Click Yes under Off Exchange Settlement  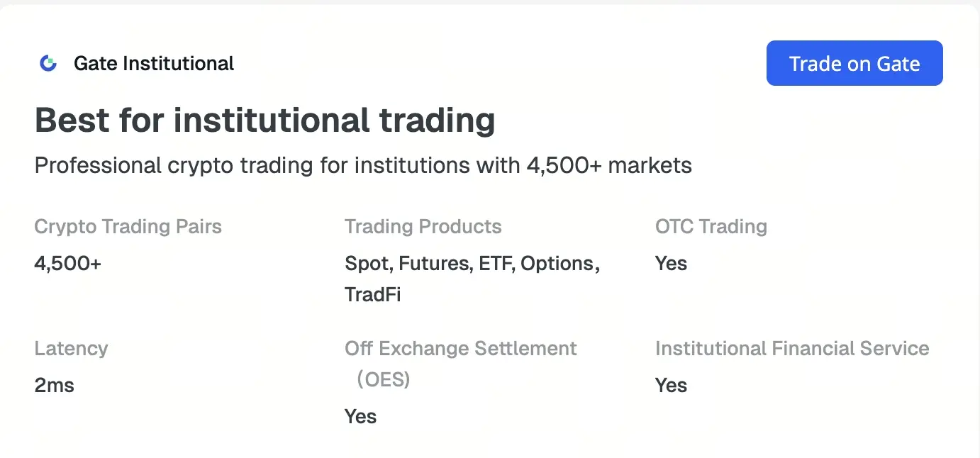click(360, 417)
